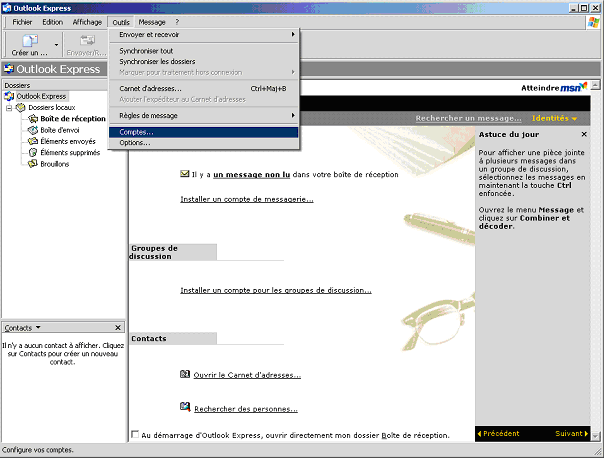
Task: Select Outlook Express root tree item
Action: pos(41,96)
